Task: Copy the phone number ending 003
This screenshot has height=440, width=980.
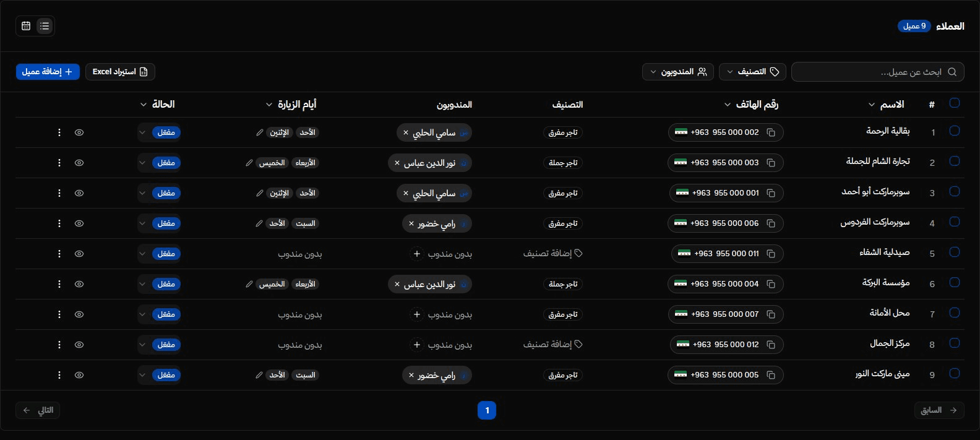Action: 771,163
